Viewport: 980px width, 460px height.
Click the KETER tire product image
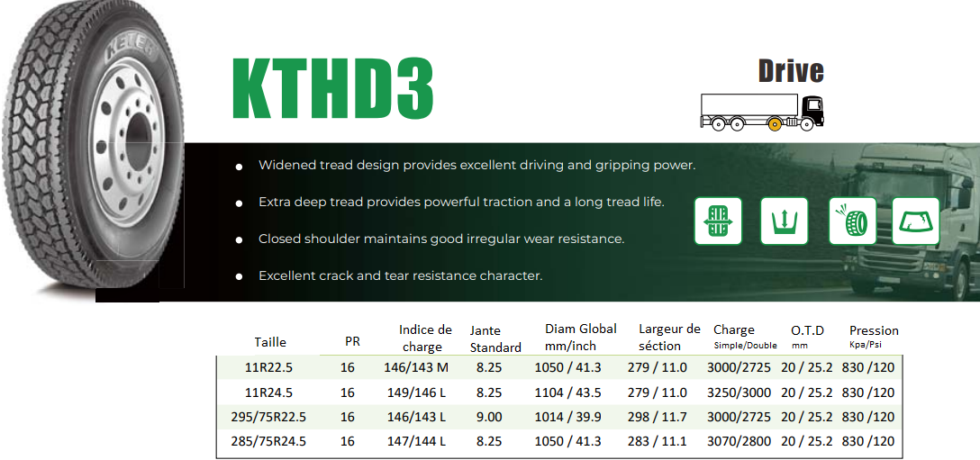pos(93,150)
